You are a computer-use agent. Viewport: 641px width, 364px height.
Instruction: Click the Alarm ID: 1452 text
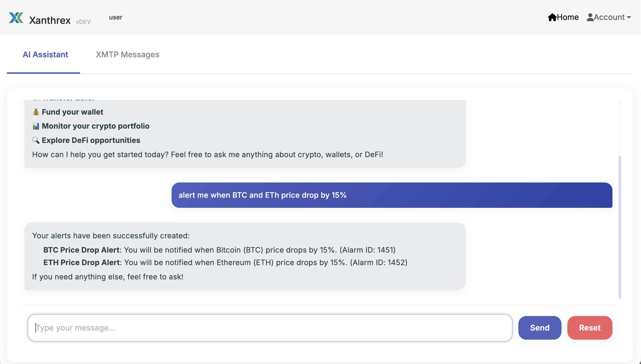click(x=379, y=262)
